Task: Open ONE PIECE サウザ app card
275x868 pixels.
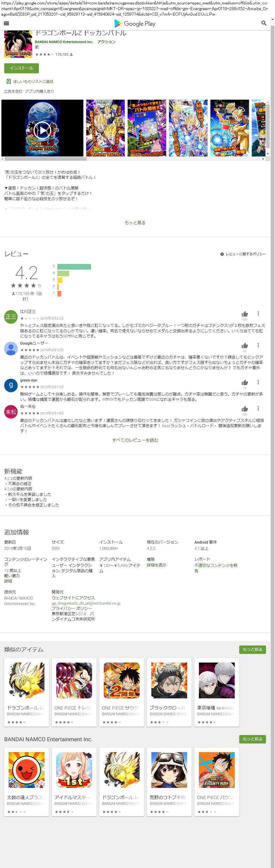Action: click(x=121, y=692)
